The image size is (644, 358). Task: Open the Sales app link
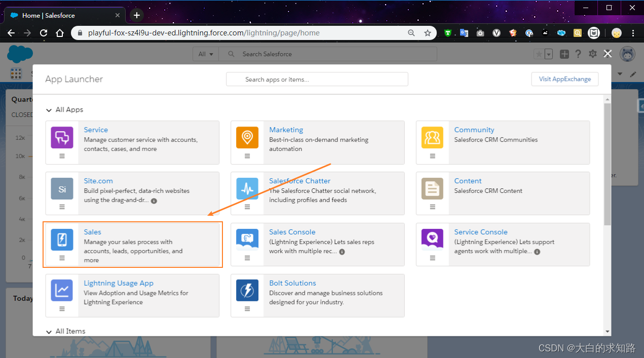pos(92,232)
